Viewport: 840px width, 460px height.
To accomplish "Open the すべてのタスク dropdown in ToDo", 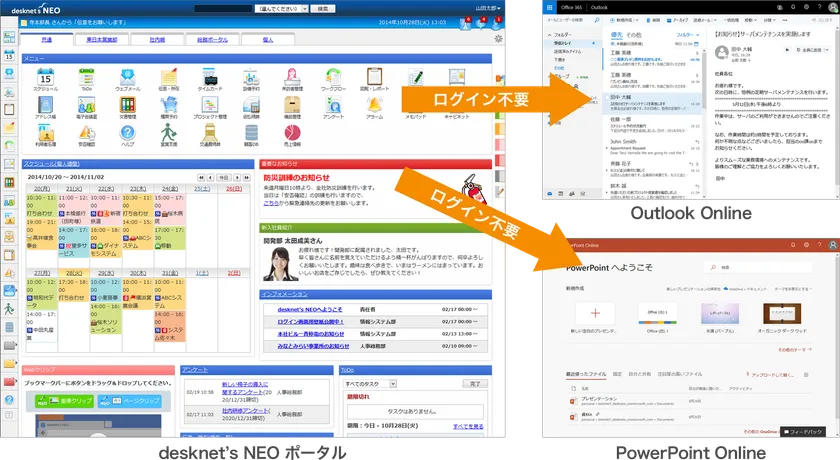I will 370,383.
